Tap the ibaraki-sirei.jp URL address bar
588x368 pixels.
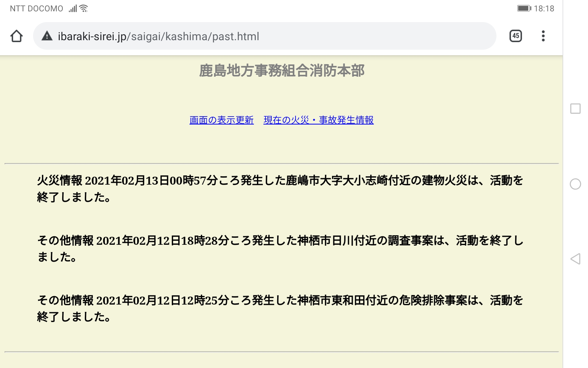92,36
